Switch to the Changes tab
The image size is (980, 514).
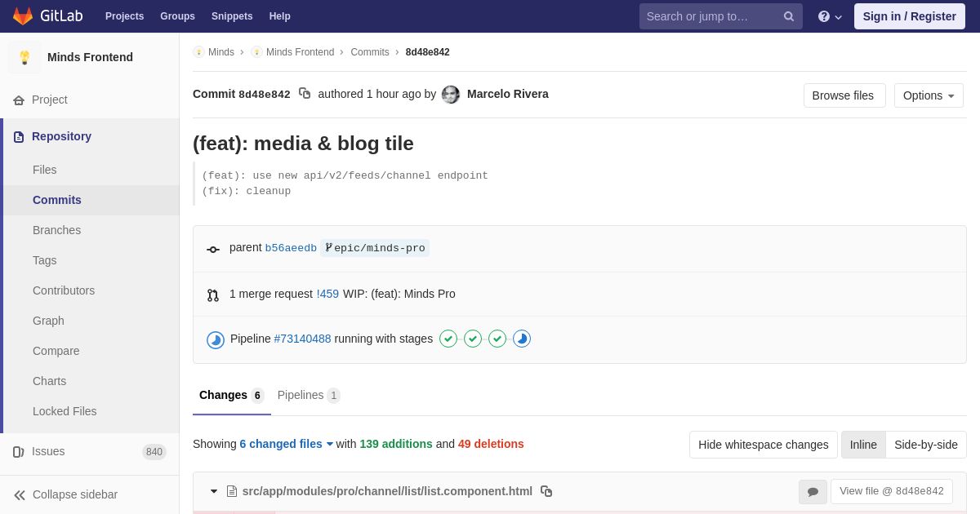(232, 396)
